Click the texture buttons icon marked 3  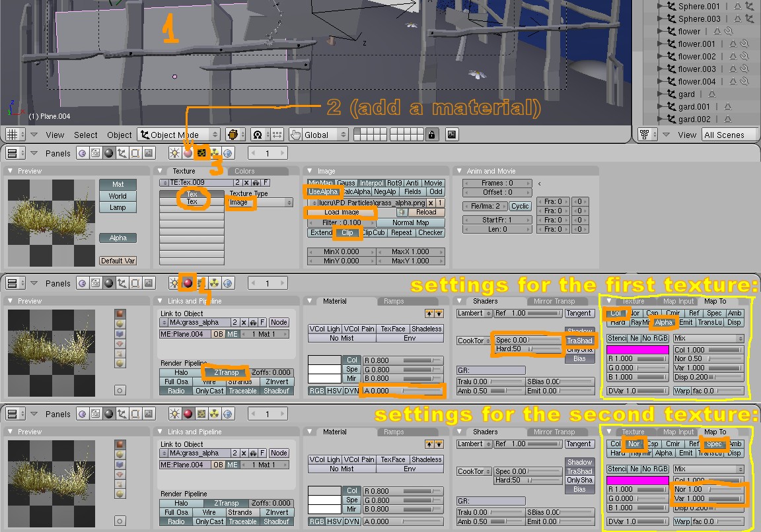click(202, 153)
